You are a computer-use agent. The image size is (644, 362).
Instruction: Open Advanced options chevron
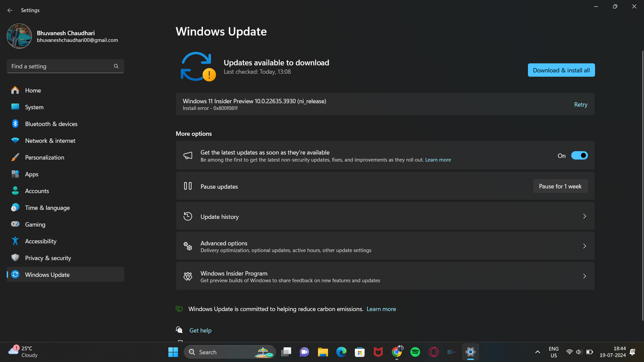[584, 246]
